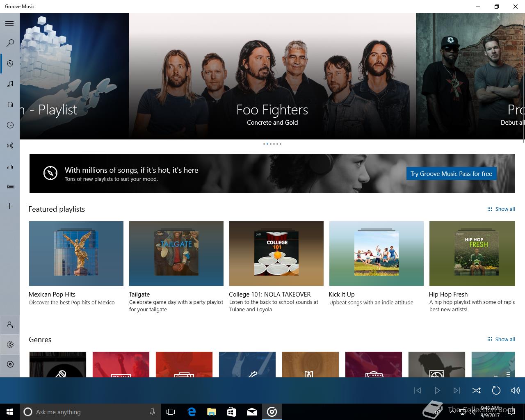
Task: Open the Mail app from taskbar
Action: click(252, 412)
